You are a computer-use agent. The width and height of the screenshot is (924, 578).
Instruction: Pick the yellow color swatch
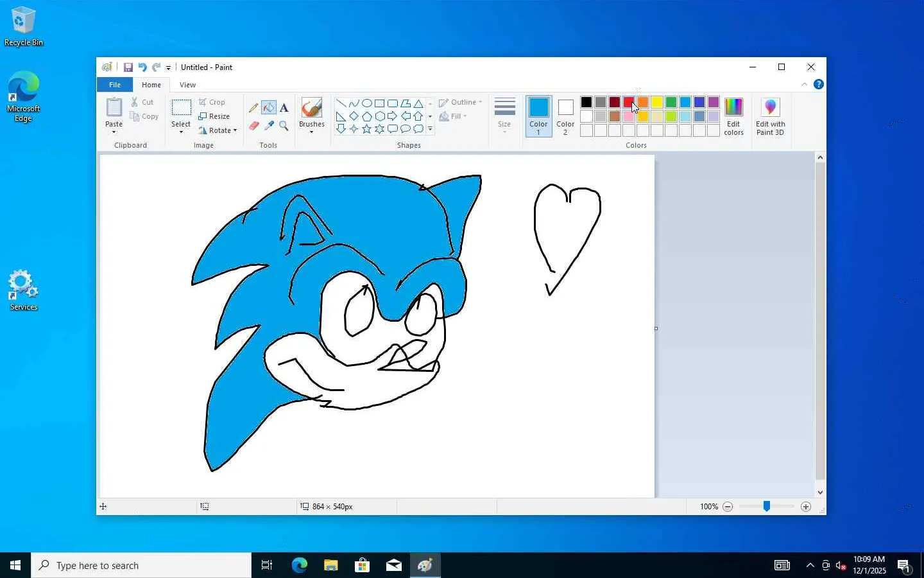[657, 102]
